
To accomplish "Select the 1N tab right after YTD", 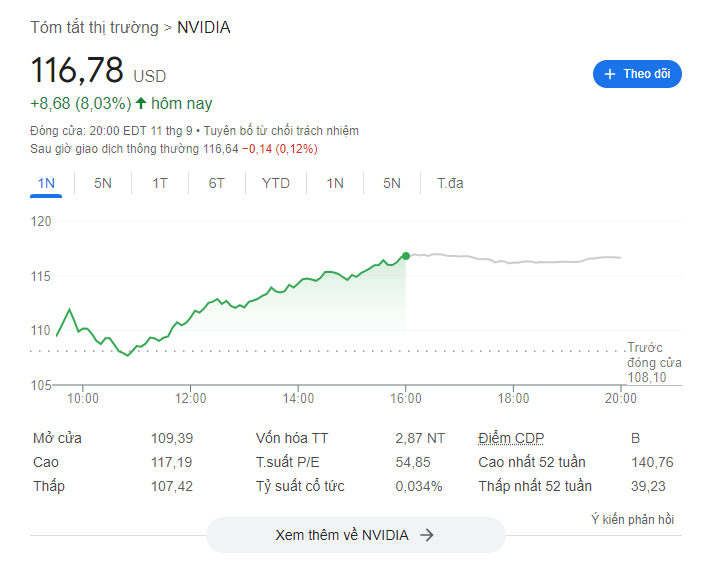I will point(335,183).
